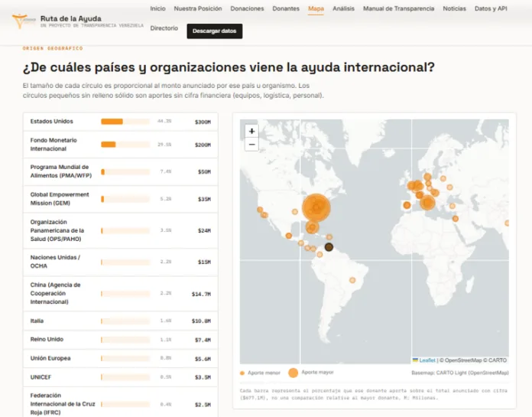Click the $14.7M amount for China
The image size is (532, 417).
pyautogui.click(x=201, y=294)
